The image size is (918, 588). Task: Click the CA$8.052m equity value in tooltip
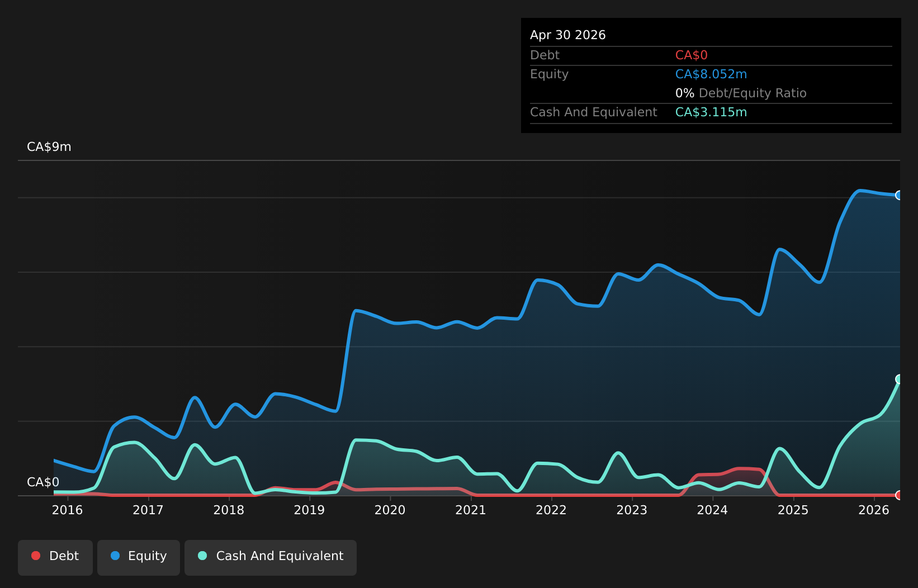coord(711,74)
